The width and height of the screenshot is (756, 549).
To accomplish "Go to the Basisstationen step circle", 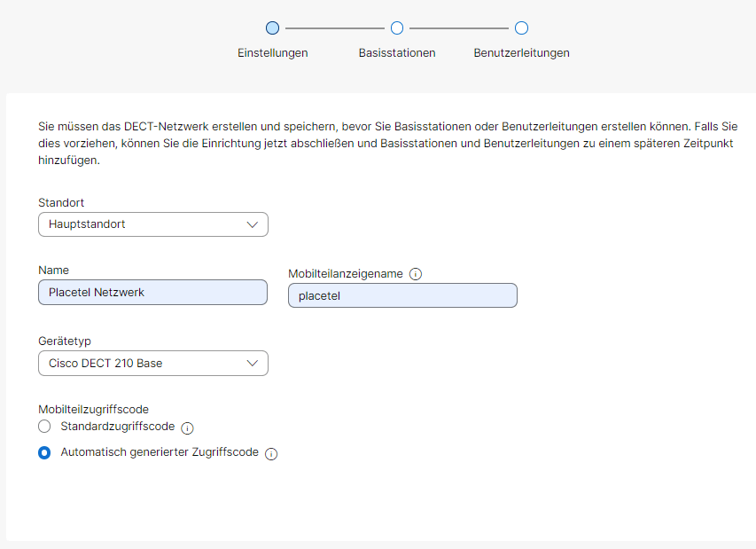I will [397, 28].
